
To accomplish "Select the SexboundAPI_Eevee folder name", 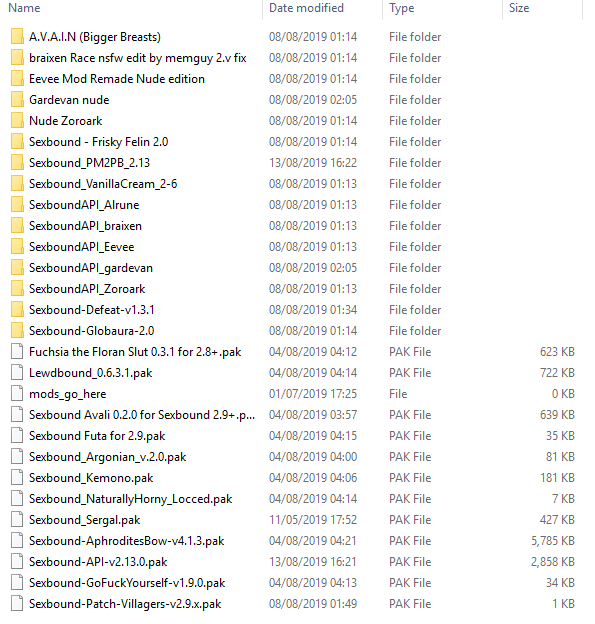I will pyautogui.click(x=82, y=247).
